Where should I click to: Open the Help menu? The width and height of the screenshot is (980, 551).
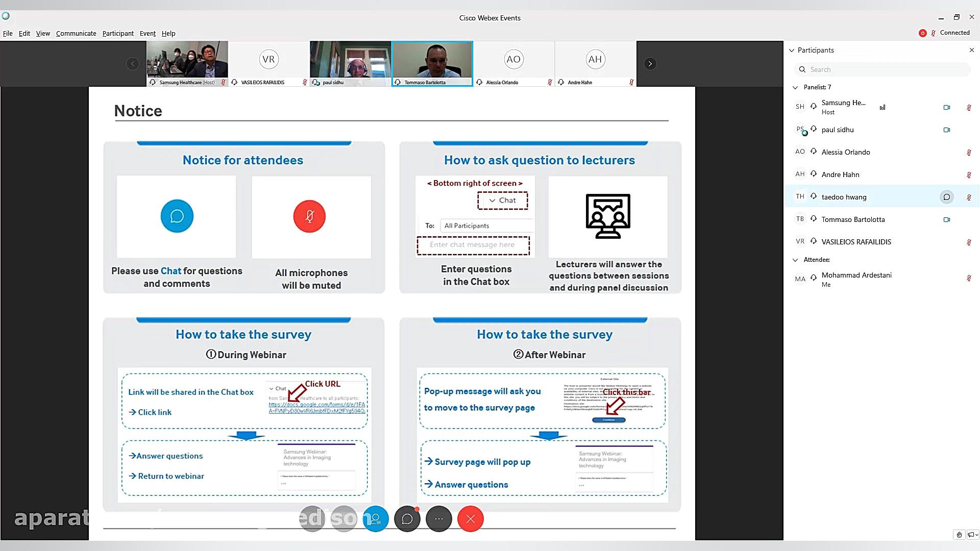pyautogui.click(x=168, y=34)
